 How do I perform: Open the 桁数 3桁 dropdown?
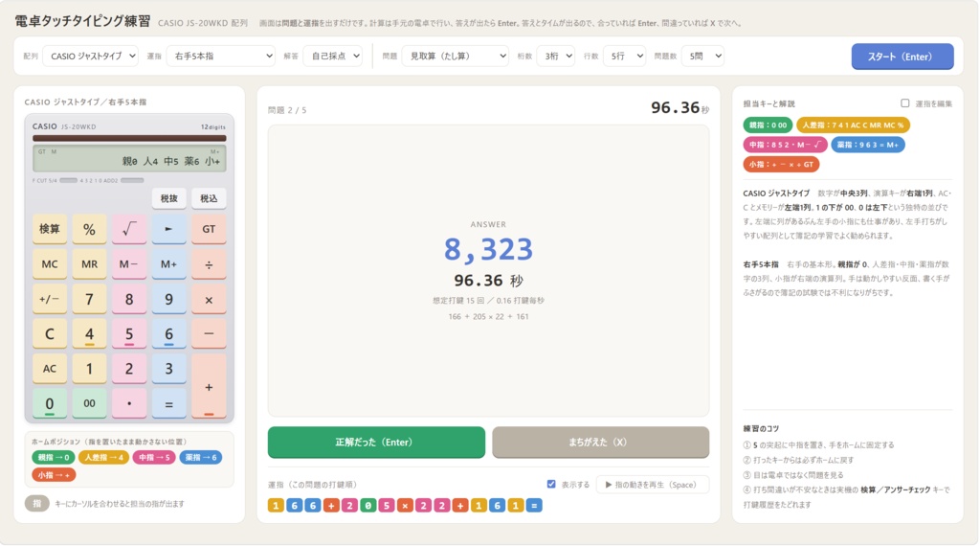[x=556, y=56]
